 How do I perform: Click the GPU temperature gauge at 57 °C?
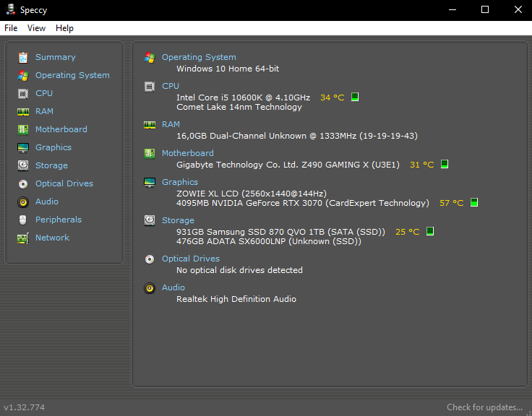tap(474, 203)
